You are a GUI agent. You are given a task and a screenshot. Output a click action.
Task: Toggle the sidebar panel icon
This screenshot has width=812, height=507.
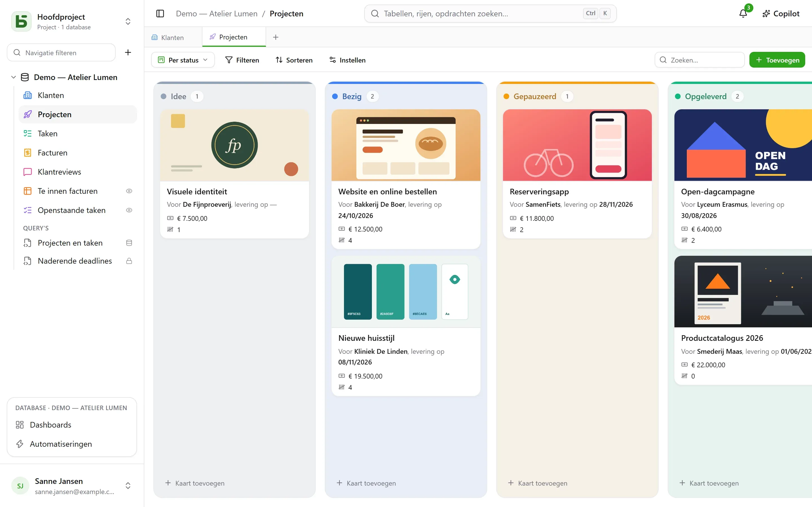point(160,14)
